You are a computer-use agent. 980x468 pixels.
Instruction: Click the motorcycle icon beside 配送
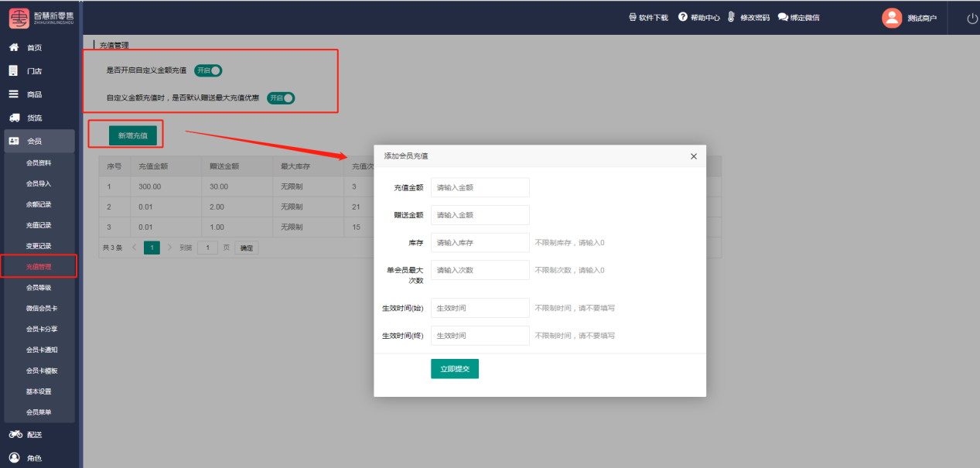click(x=15, y=434)
